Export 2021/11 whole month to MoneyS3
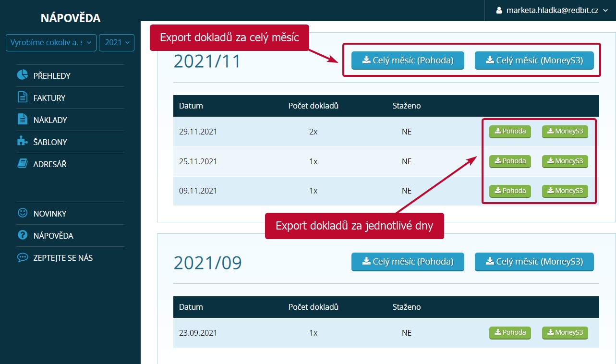616x364 pixels. [x=534, y=61]
